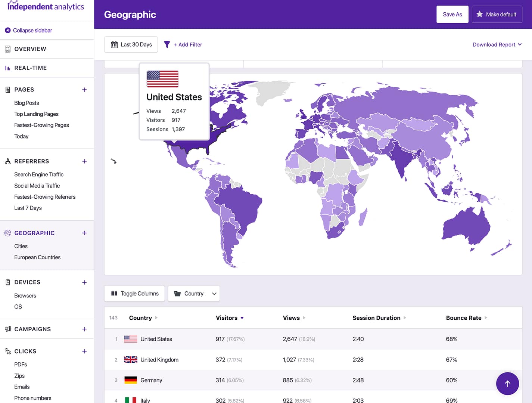Click the filter funnel icon
Viewport: 532px width, 403px height.
pos(167,44)
